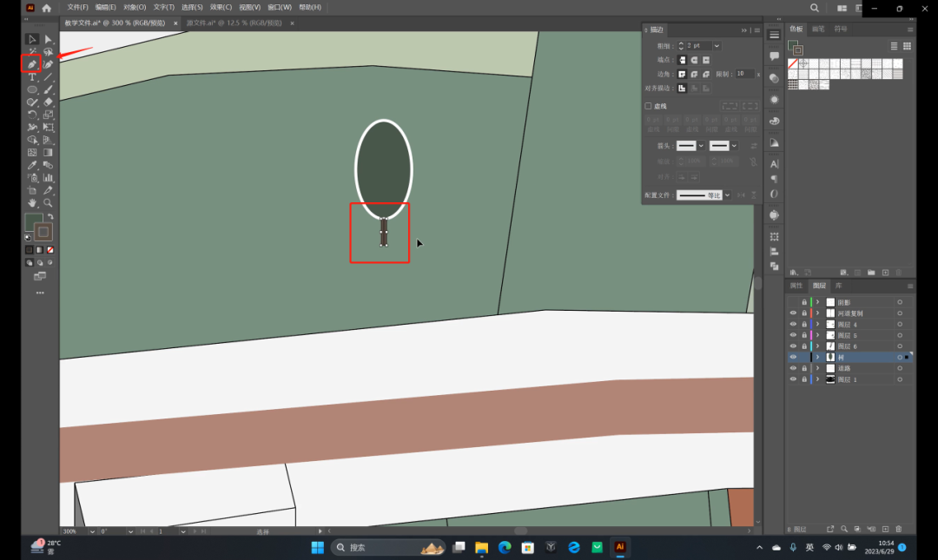Unlock the 阴影 layer

[804, 303]
